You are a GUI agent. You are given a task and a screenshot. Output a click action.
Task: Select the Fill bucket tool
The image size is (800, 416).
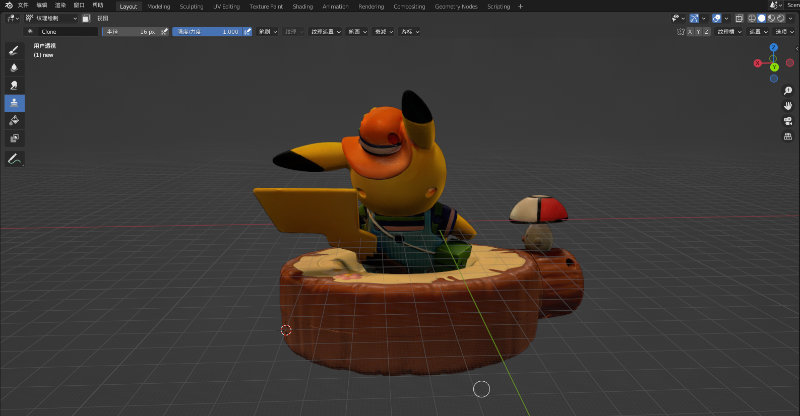tap(14, 120)
